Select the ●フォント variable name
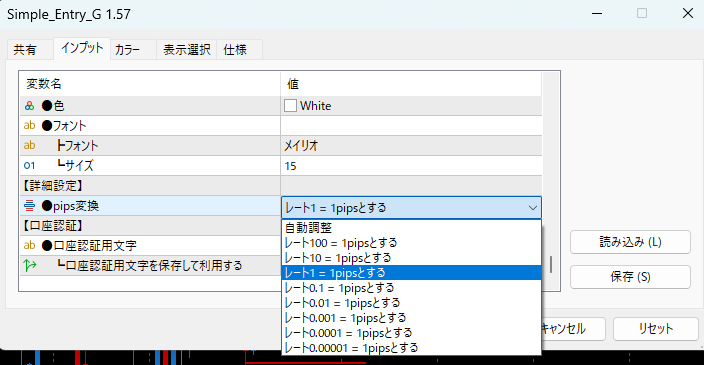This screenshot has height=365, width=704. [x=64, y=126]
